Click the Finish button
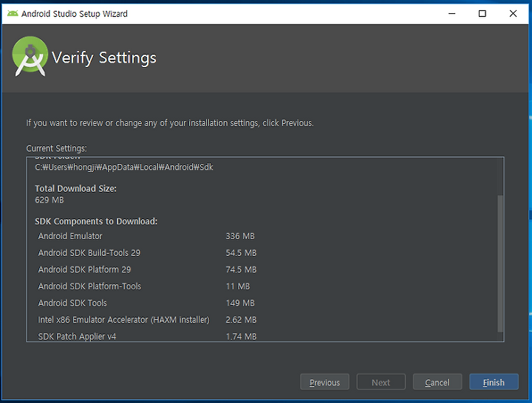Viewport: 532px width, 403px height. (x=494, y=382)
